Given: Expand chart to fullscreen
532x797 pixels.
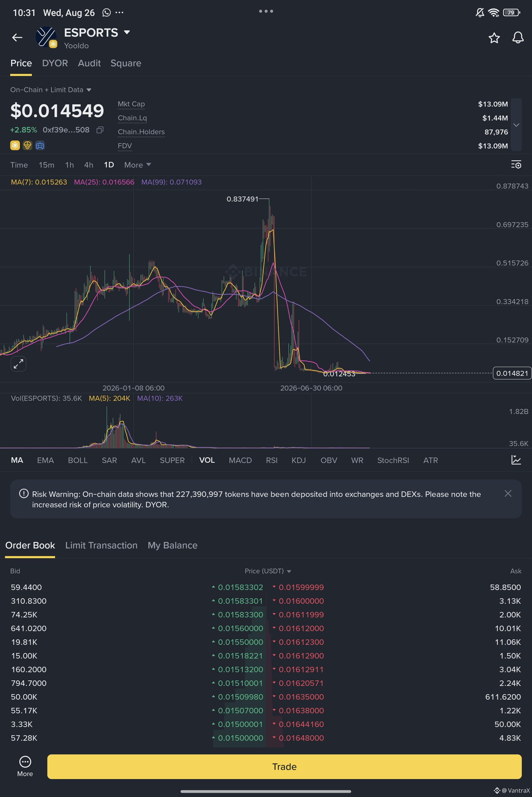Looking at the screenshot, I should 18,364.
